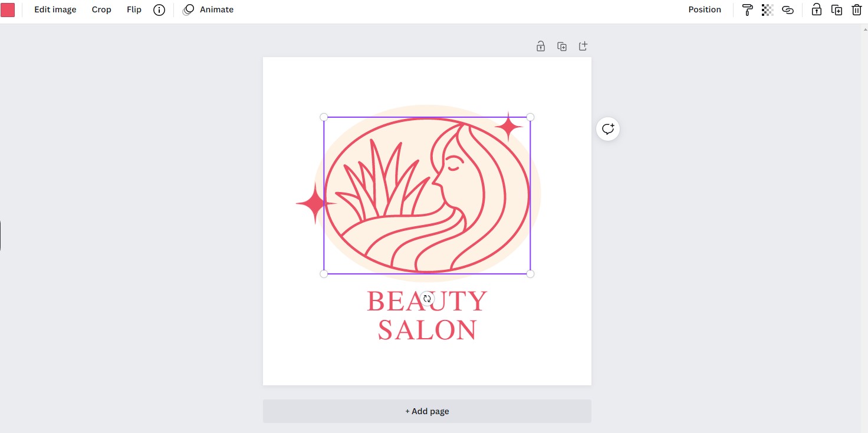Open the magic suggestion bubble beside the canvas
Screen dimensions: 868x433
click(x=607, y=128)
